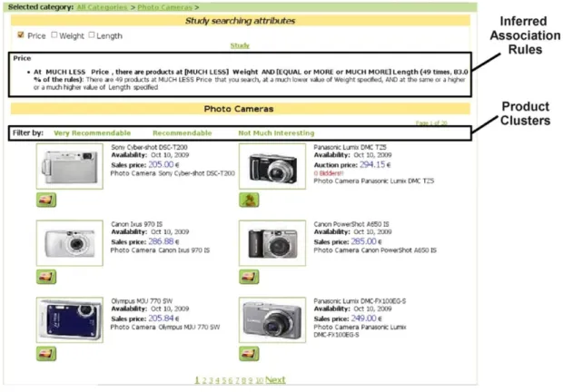Screen dimensions: 563x392
Task: Click current page number 1
Action: tap(197, 380)
